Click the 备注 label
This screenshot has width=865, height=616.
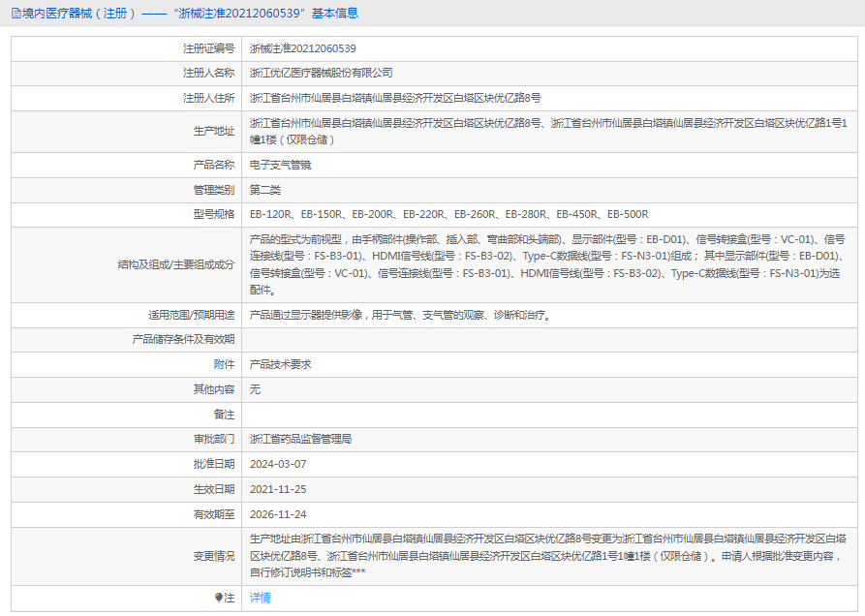pos(224,415)
